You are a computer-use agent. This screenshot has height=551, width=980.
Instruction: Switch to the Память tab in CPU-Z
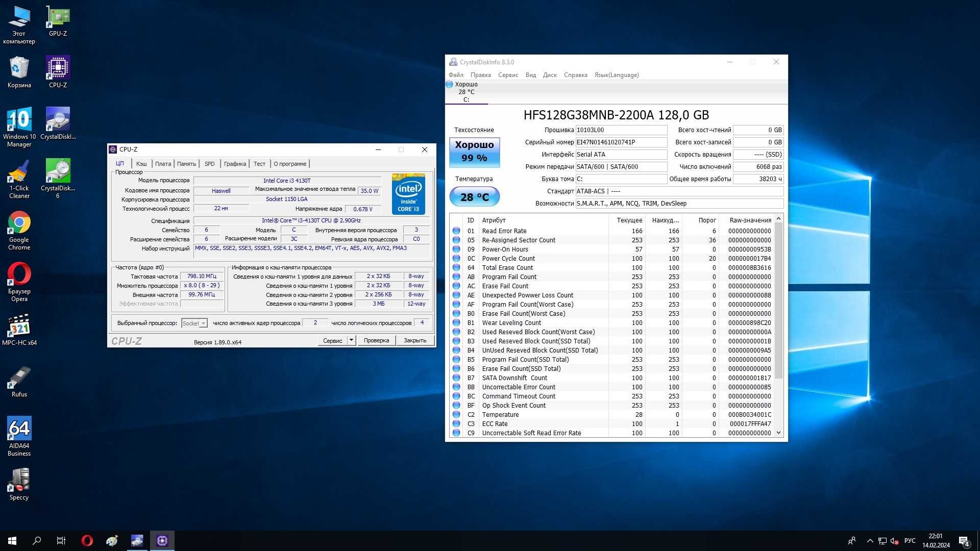[x=186, y=164]
